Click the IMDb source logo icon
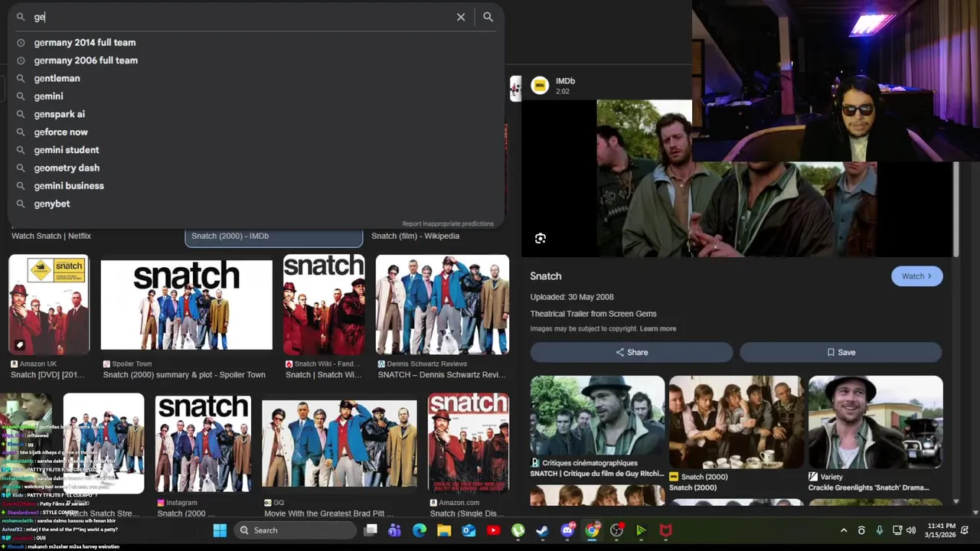Screen dimensions: 980x551 [x=540, y=86]
